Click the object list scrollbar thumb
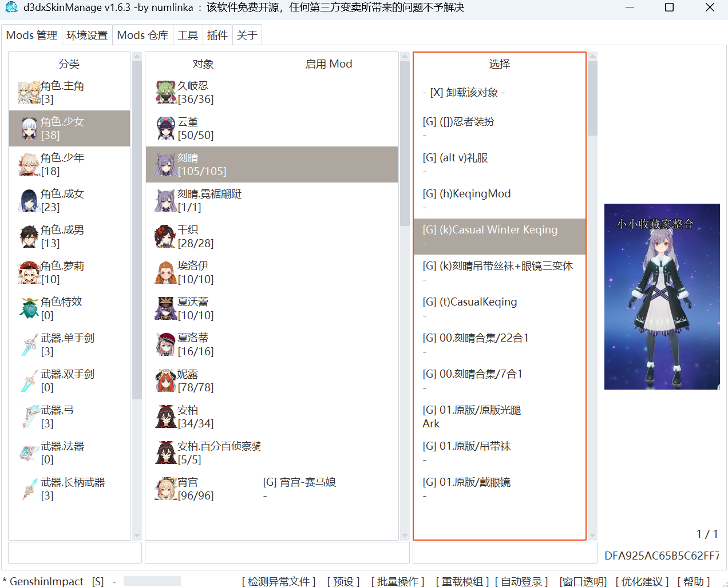 (405, 144)
